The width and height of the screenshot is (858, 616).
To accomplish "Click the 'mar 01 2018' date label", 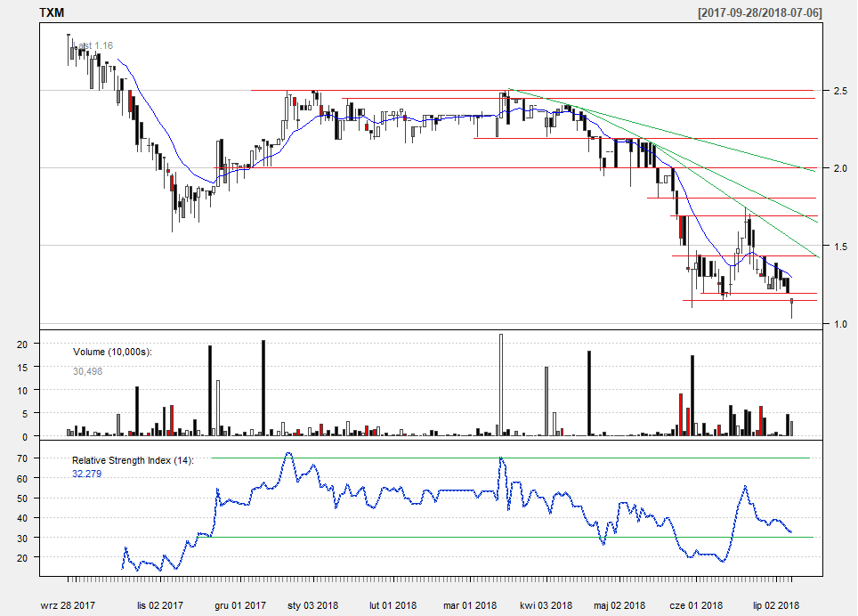I will (x=470, y=605).
